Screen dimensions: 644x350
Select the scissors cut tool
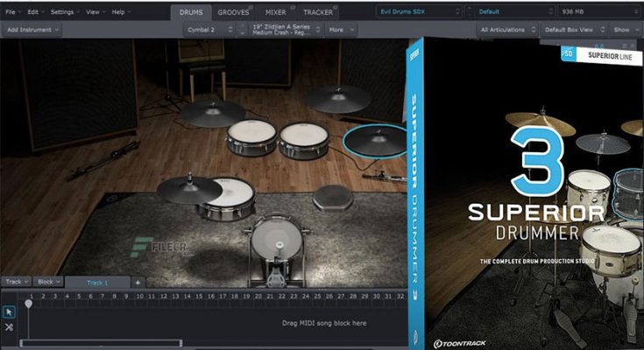pyautogui.click(x=10, y=326)
